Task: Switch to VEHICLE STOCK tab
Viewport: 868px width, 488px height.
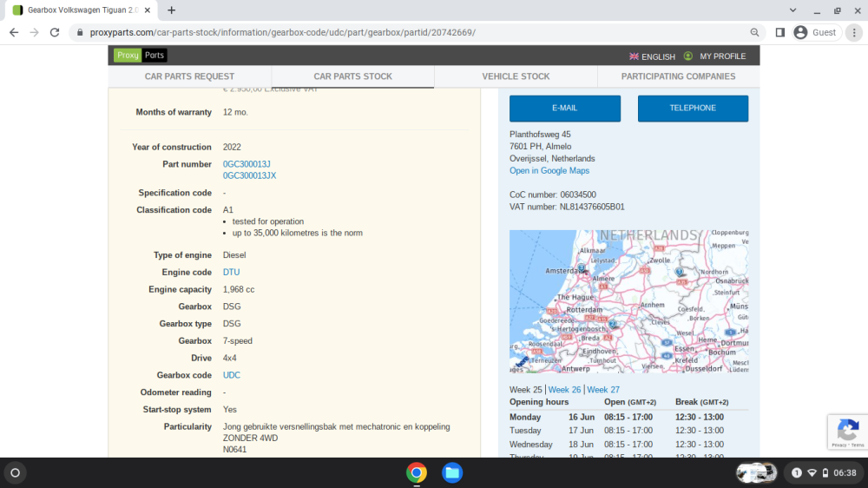Action: pyautogui.click(x=516, y=76)
